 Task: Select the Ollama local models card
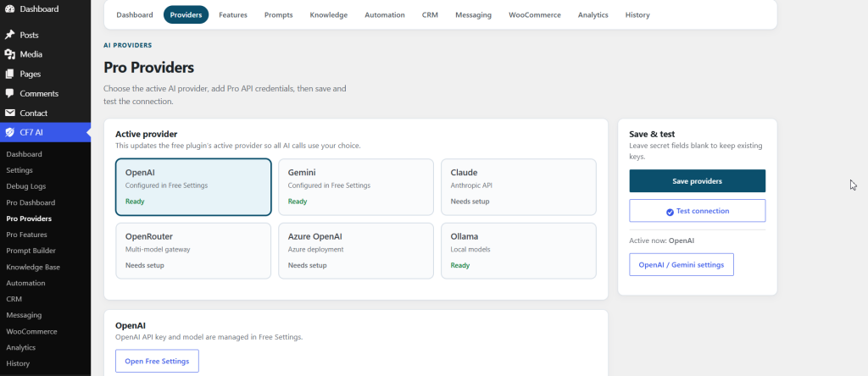pos(519,251)
